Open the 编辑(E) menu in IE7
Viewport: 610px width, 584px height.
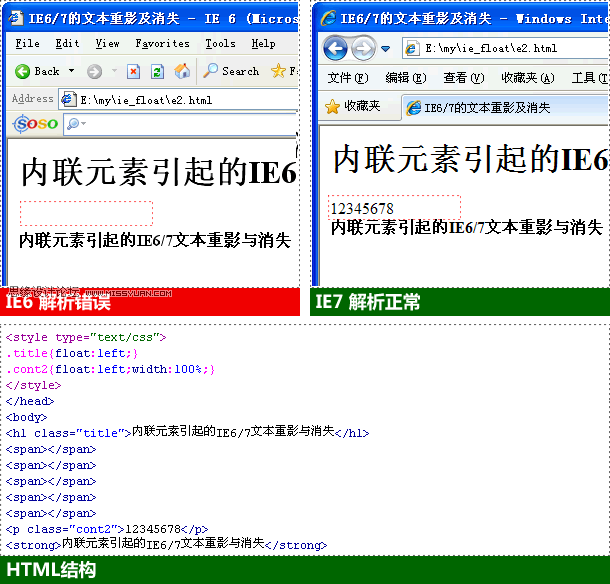coord(406,78)
